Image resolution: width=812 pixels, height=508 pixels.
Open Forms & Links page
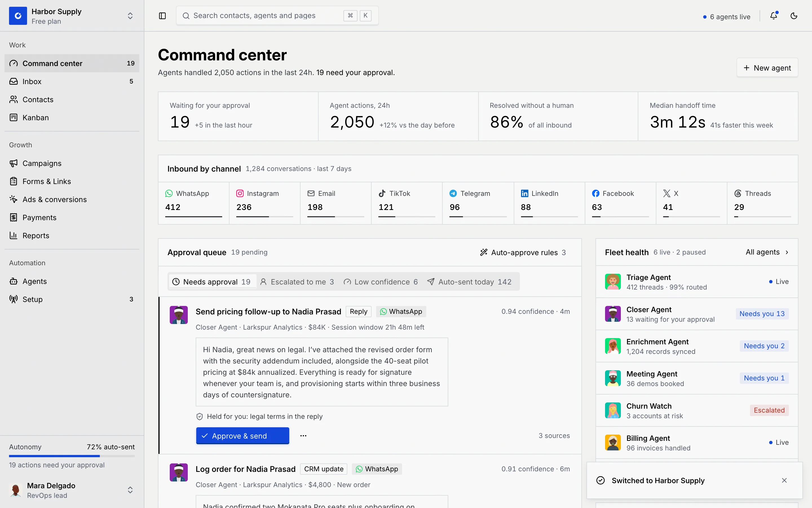point(72,181)
